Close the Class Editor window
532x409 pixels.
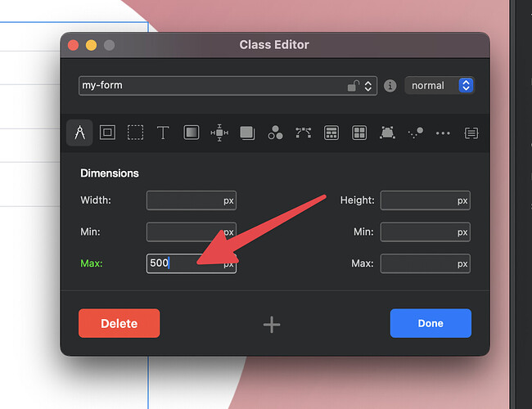coord(74,45)
